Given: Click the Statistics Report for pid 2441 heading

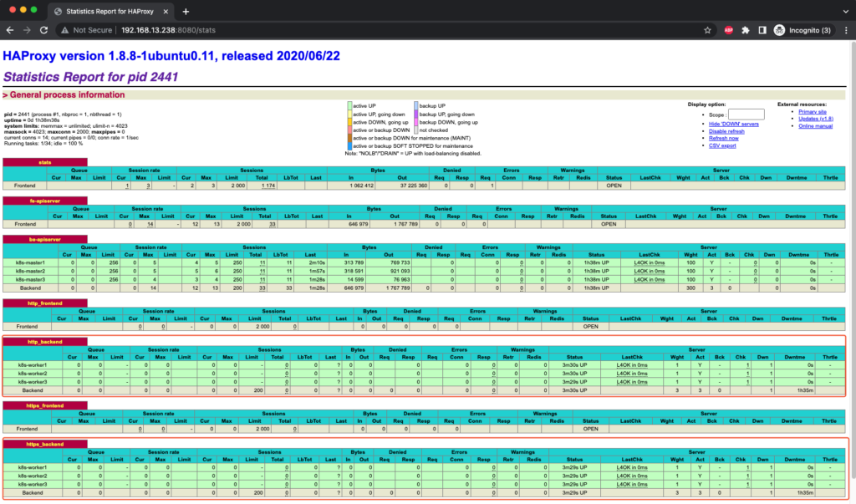Looking at the screenshot, I should coord(90,77).
